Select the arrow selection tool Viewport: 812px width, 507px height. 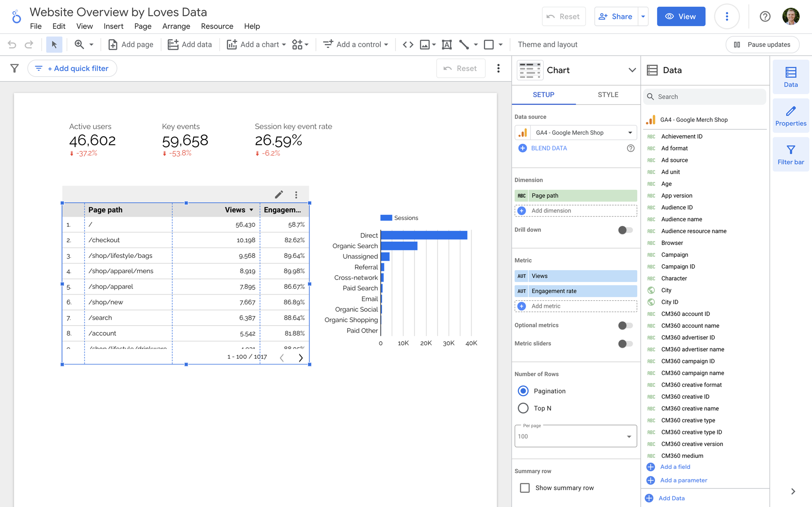pyautogui.click(x=54, y=44)
